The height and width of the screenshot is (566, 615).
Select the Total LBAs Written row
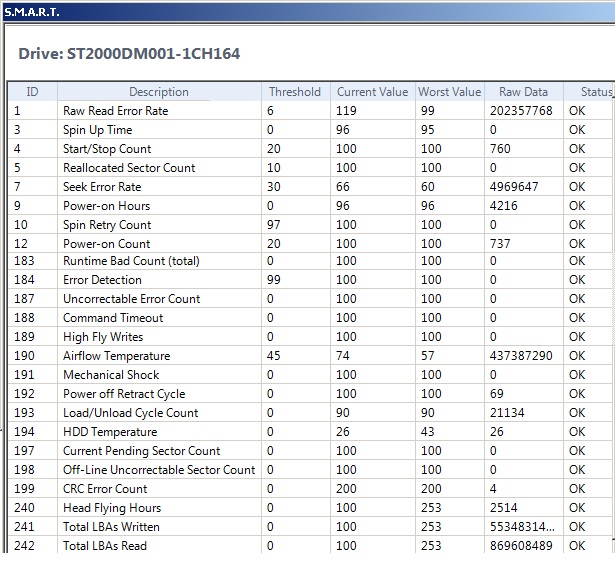(x=311, y=526)
